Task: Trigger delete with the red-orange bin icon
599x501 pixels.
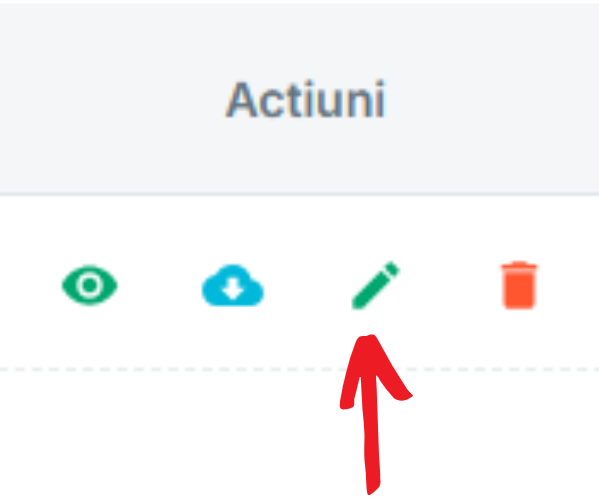Action: [x=519, y=285]
